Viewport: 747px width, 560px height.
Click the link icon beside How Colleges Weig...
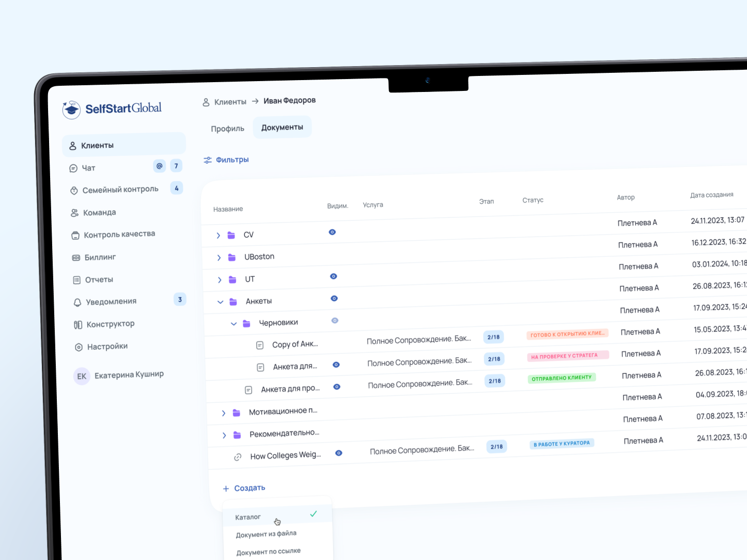pyautogui.click(x=238, y=457)
